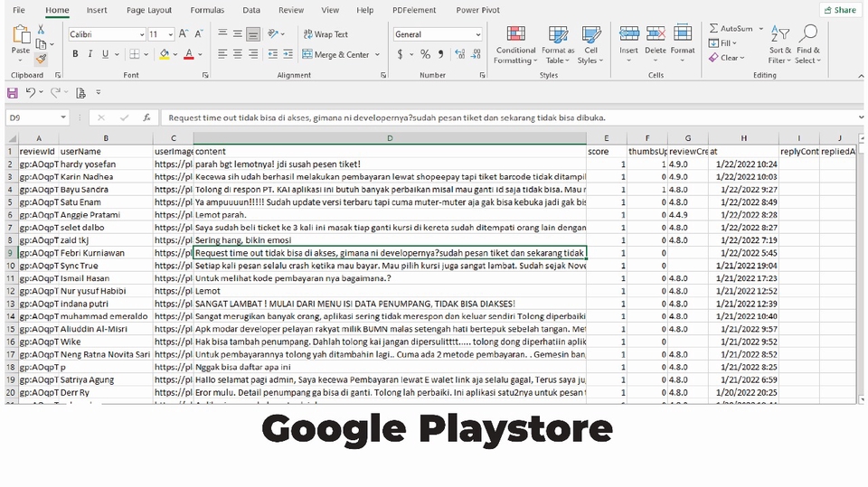
Task: Click Insert cells button
Action: tap(629, 43)
